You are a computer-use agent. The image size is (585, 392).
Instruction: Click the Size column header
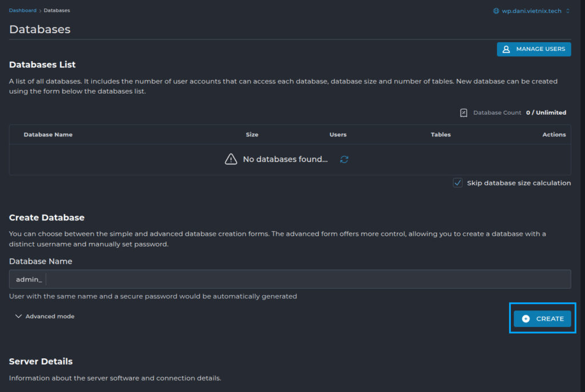point(252,135)
